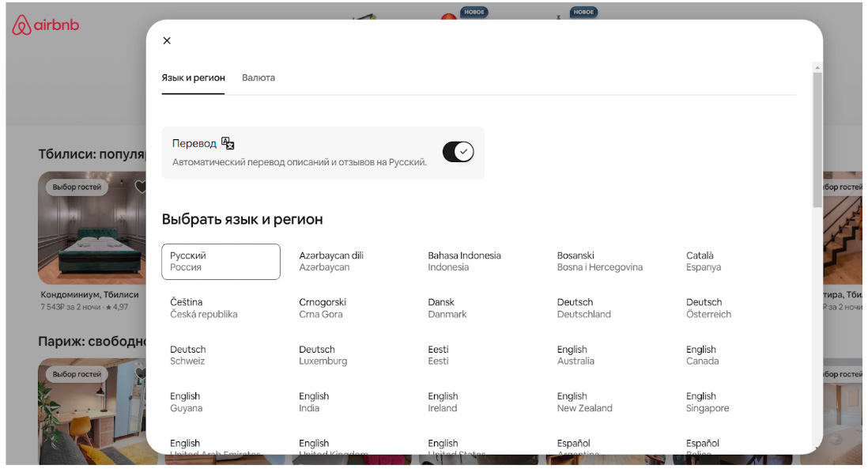868x469 pixels.
Task: Click the Airbnb logo
Action: pos(46,25)
